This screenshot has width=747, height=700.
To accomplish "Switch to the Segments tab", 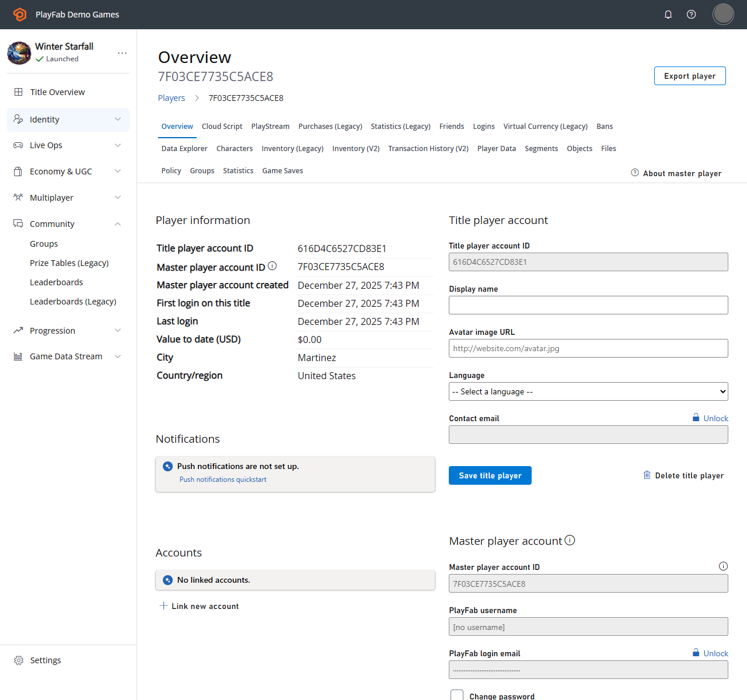I will click(x=542, y=148).
